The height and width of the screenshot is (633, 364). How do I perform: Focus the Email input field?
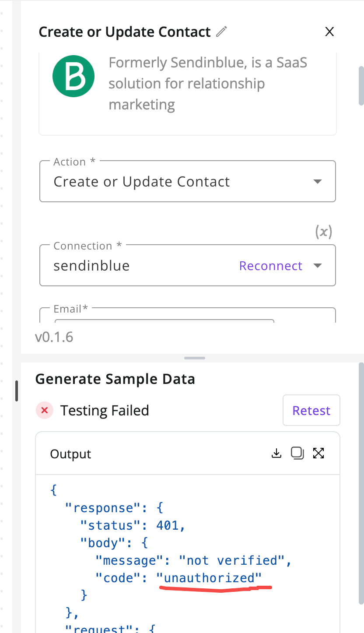[x=188, y=316]
